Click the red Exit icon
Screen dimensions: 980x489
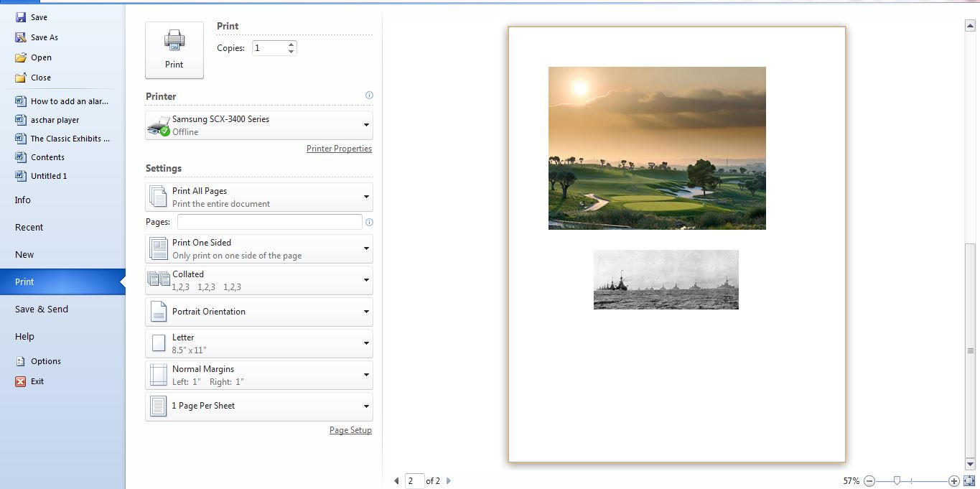20,381
